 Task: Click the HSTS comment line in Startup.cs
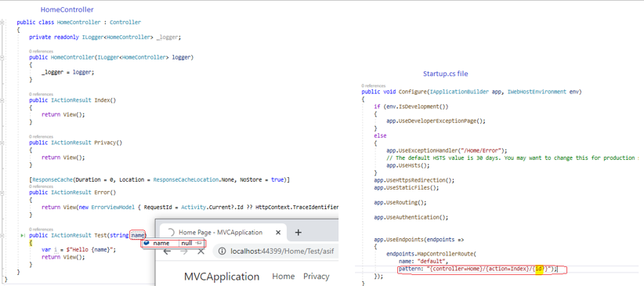pos(513,158)
